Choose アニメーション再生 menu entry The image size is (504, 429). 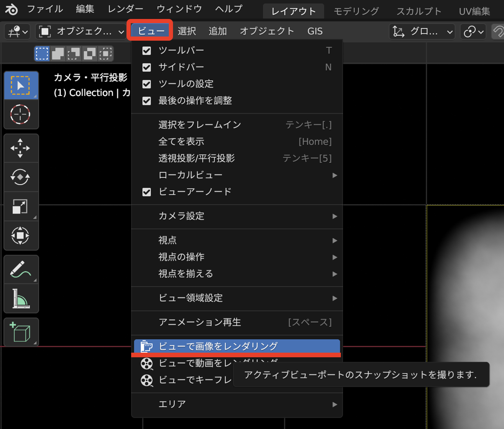(x=237, y=322)
